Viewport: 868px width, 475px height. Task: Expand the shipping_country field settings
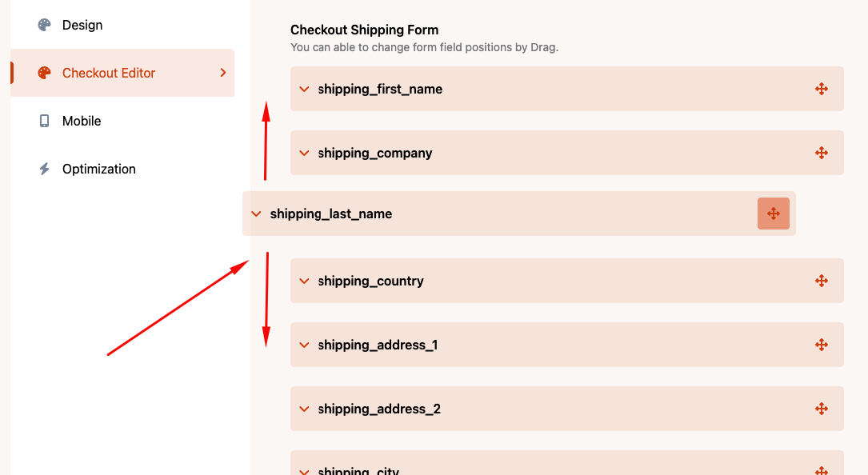[303, 281]
